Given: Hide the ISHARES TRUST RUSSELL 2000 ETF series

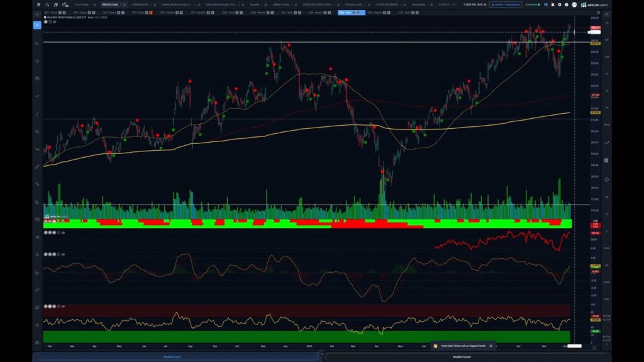Looking at the screenshot, I should tap(55, 22).
